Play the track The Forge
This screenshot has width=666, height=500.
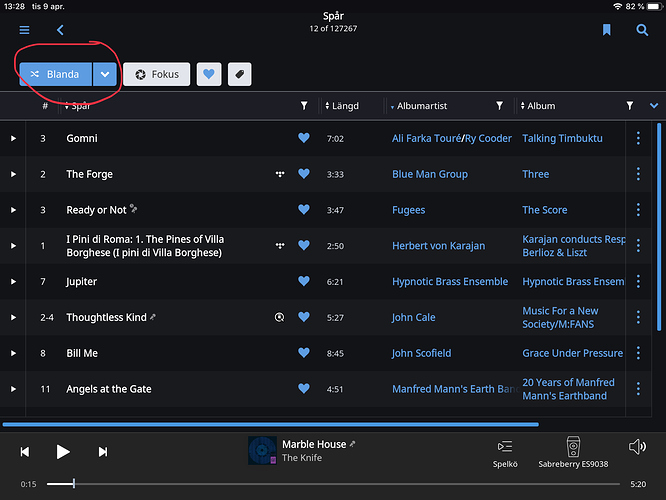coord(13,174)
